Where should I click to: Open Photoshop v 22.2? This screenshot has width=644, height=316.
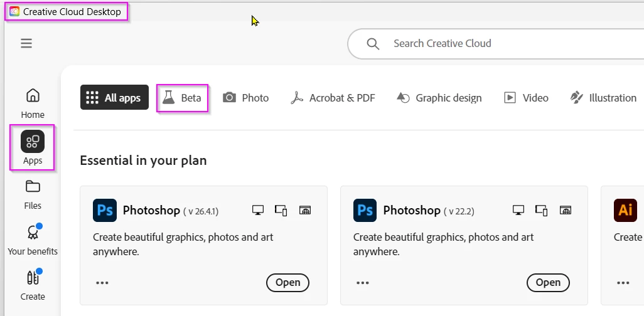pyautogui.click(x=549, y=283)
